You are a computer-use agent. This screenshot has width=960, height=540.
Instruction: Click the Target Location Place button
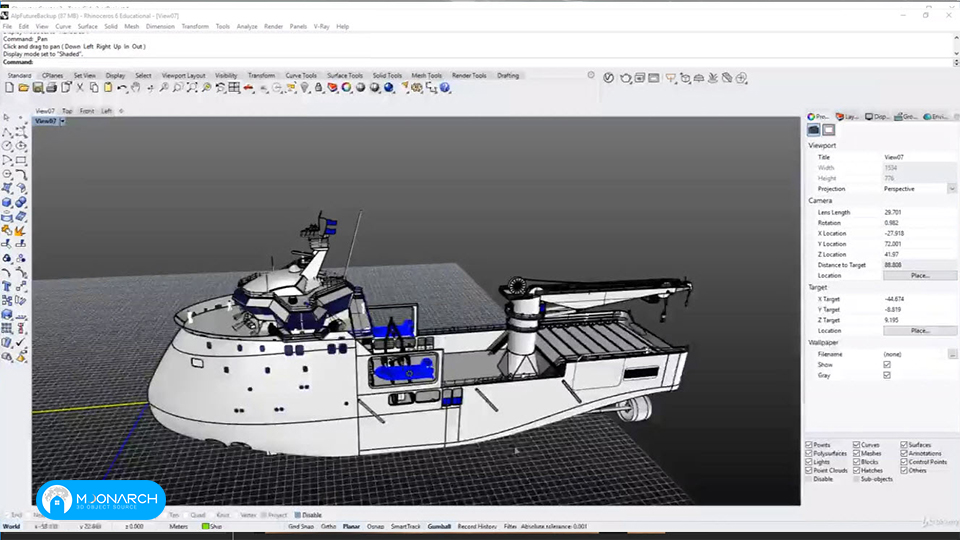click(920, 331)
